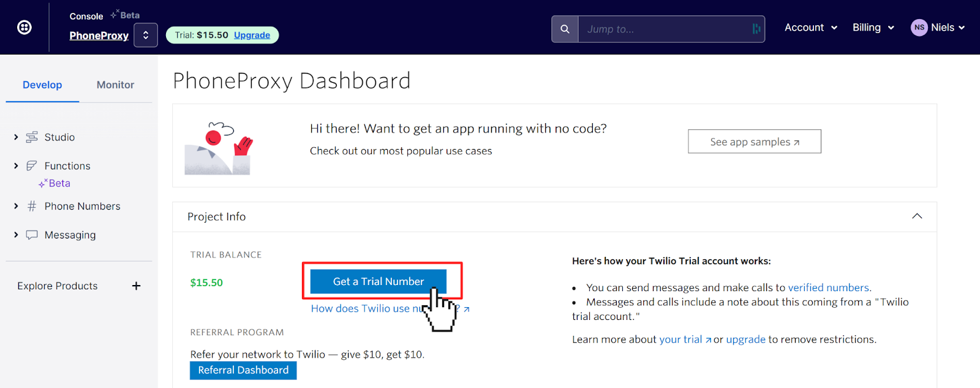Image resolution: width=980 pixels, height=388 pixels.
Task: Click How does Twilio use numbers link
Action: point(390,309)
